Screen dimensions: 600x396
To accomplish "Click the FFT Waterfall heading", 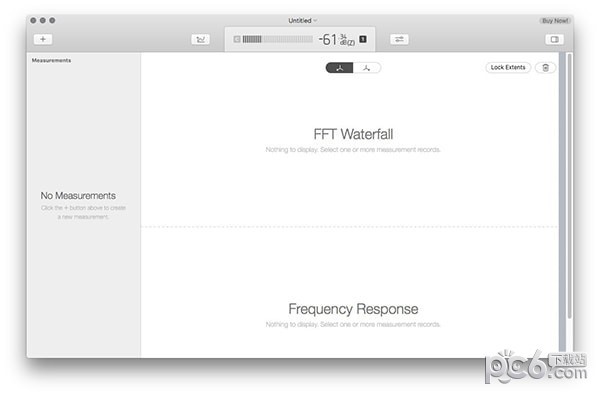I will 353,134.
